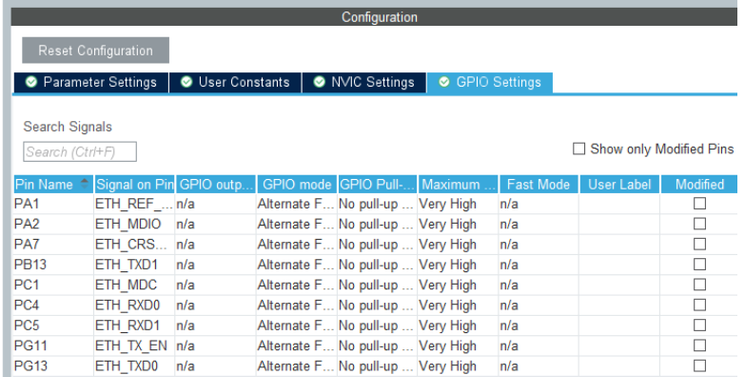745x377 pixels.
Task: Click the GPIO mode column header
Action: (x=297, y=184)
